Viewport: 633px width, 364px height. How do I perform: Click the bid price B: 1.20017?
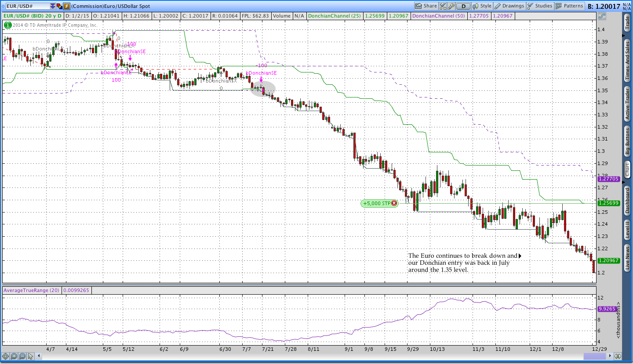604,6
